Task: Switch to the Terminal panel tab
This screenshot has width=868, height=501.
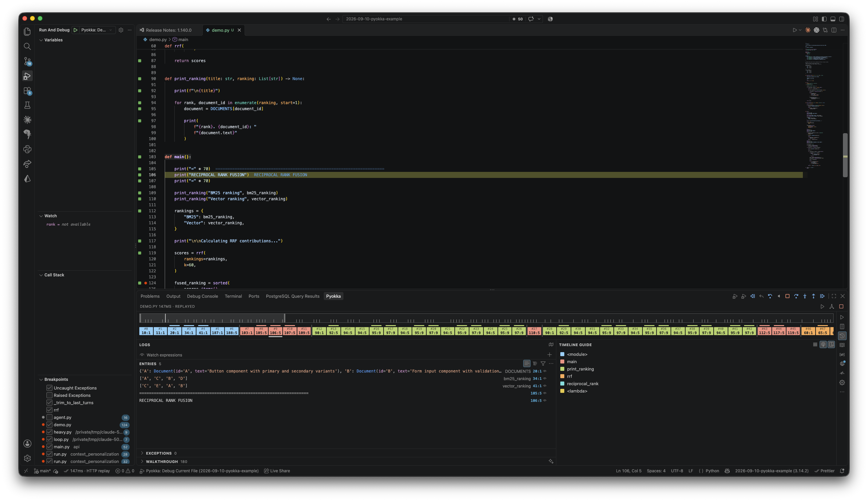Action: (x=233, y=296)
